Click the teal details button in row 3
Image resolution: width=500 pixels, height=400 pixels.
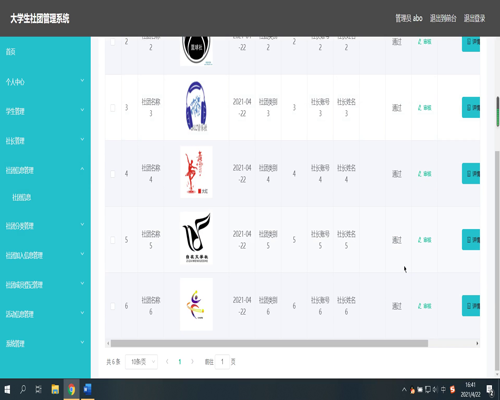(471, 107)
